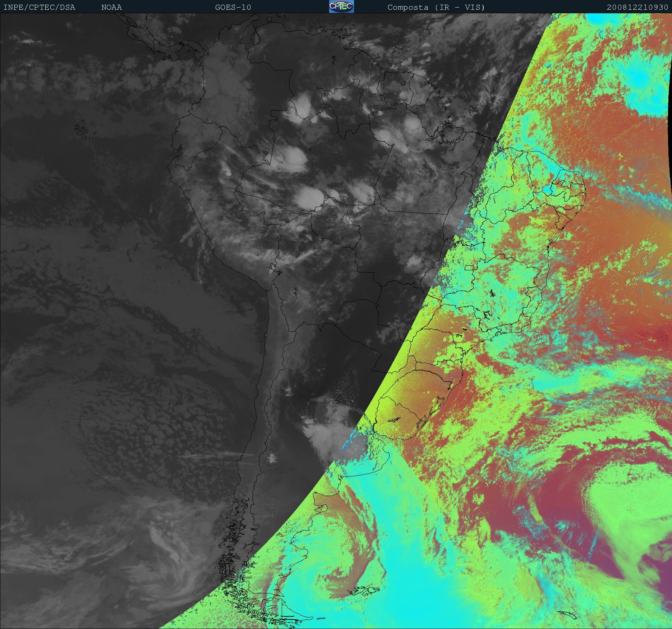Screen dimensions: 672x629
Task: Click the Composta (IR - VIS) title
Action: click(x=436, y=7)
